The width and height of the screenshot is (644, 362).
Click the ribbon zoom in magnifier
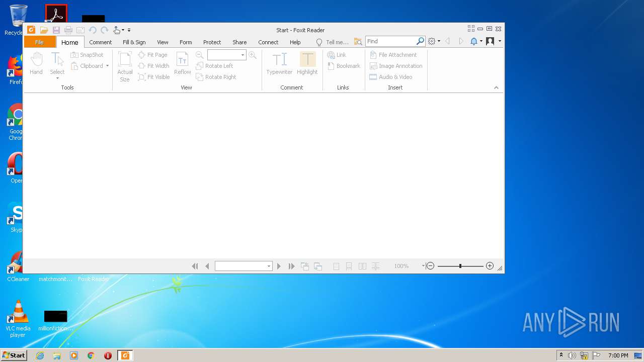coord(253,55)
